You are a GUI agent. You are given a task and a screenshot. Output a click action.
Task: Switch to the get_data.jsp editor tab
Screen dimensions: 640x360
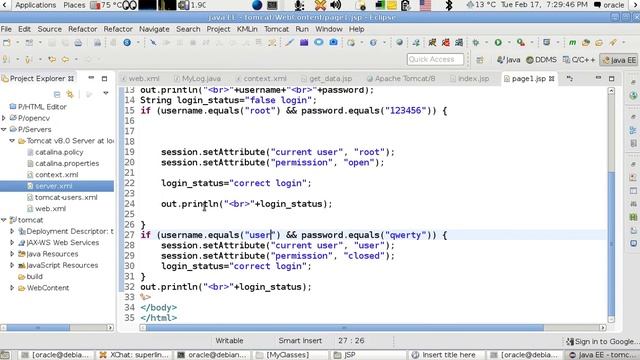coord(327,78)
